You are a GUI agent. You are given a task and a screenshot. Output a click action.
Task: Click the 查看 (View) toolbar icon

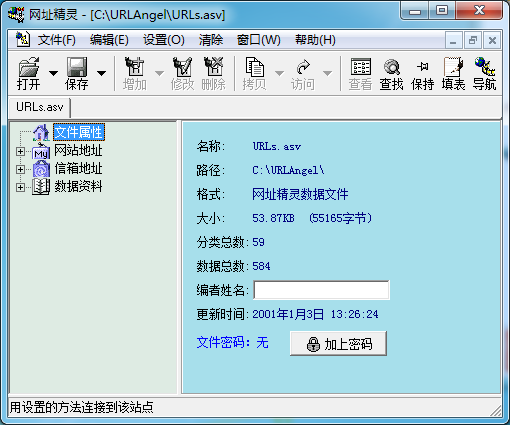click(360, 74)
